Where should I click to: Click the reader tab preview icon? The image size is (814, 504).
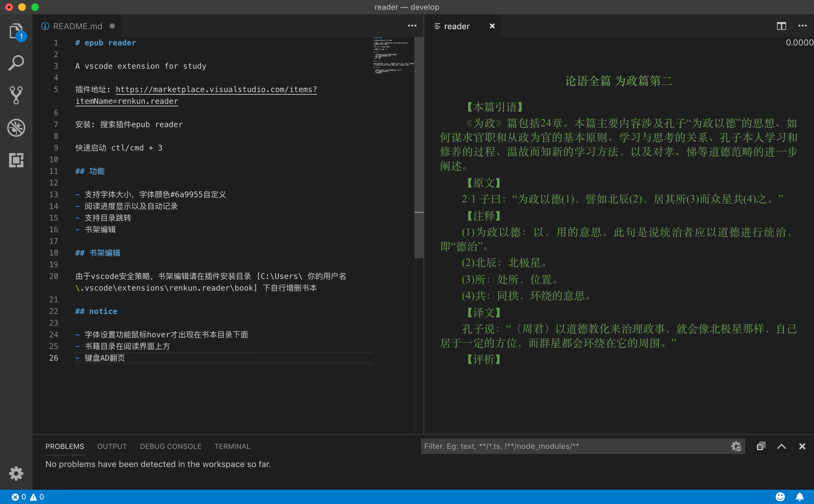tap(437, 26)
